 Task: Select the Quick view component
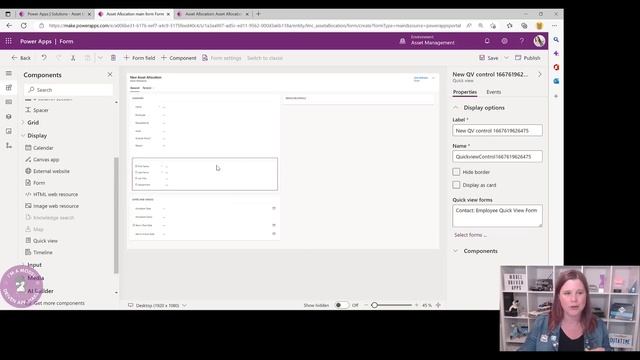click(x=41, y=241)
